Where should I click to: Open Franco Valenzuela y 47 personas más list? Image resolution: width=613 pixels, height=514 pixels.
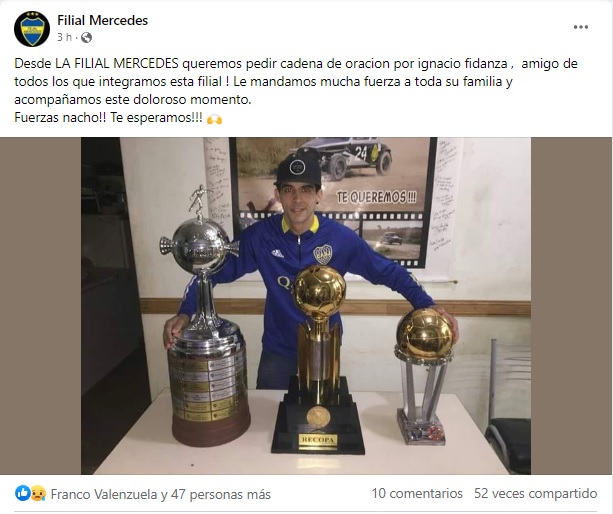[161, 494]
